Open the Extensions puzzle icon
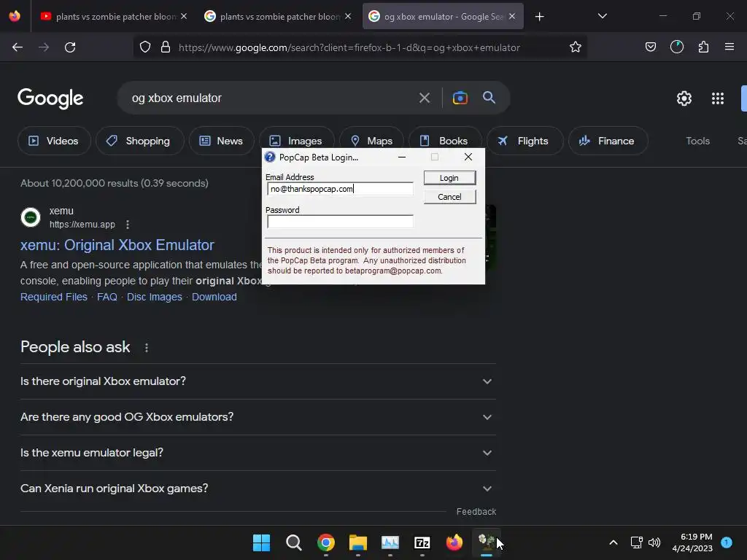This screenshot has height=560, width=747. click(703, 47)
